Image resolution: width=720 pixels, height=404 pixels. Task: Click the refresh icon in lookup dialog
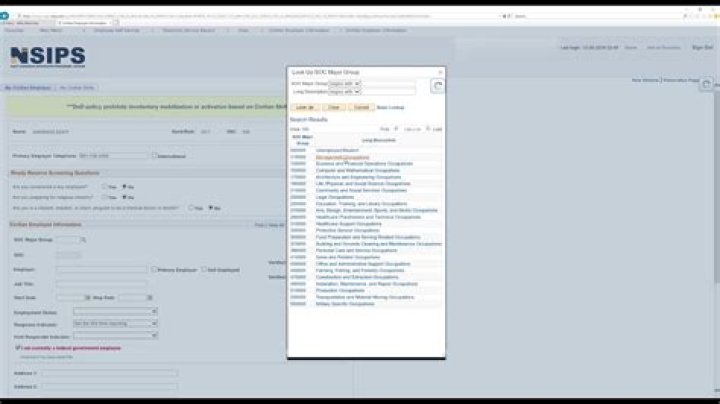(x=436, y=87)
